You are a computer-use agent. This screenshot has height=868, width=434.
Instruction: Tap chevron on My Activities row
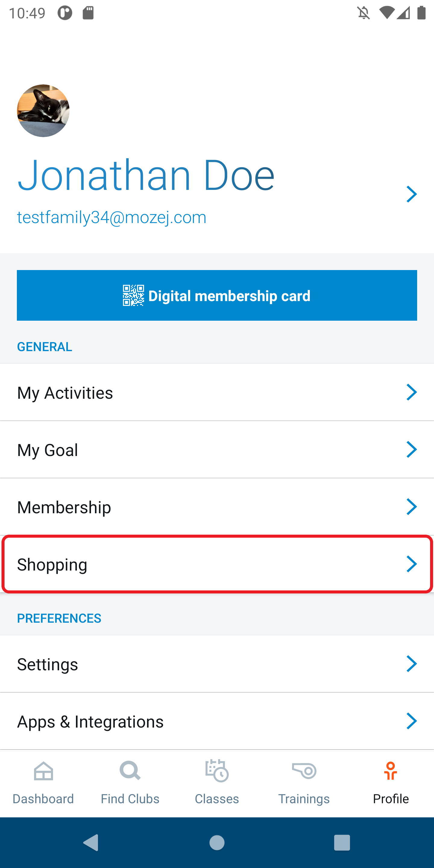click(411, 392)
